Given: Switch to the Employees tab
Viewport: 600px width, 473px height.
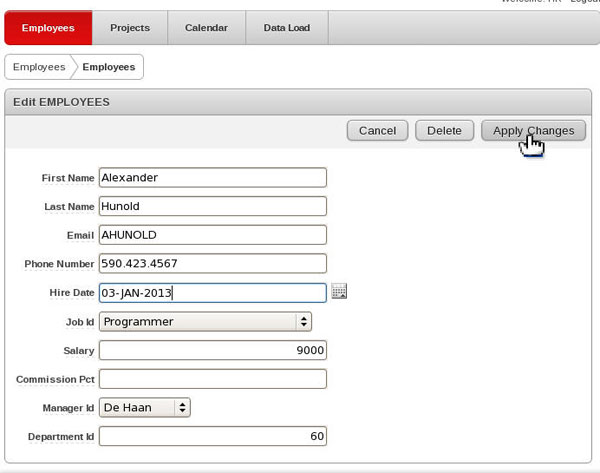Looking at the screenshot, I should [48, 28].
